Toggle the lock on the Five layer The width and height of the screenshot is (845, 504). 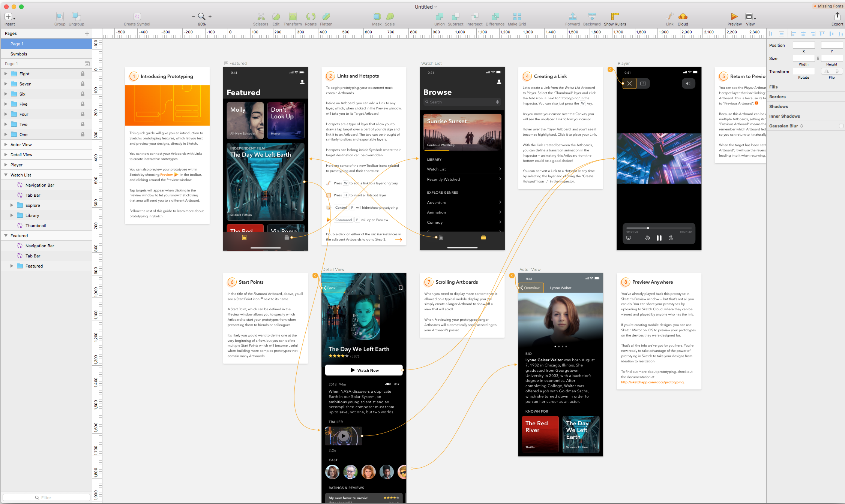[83, 104]
